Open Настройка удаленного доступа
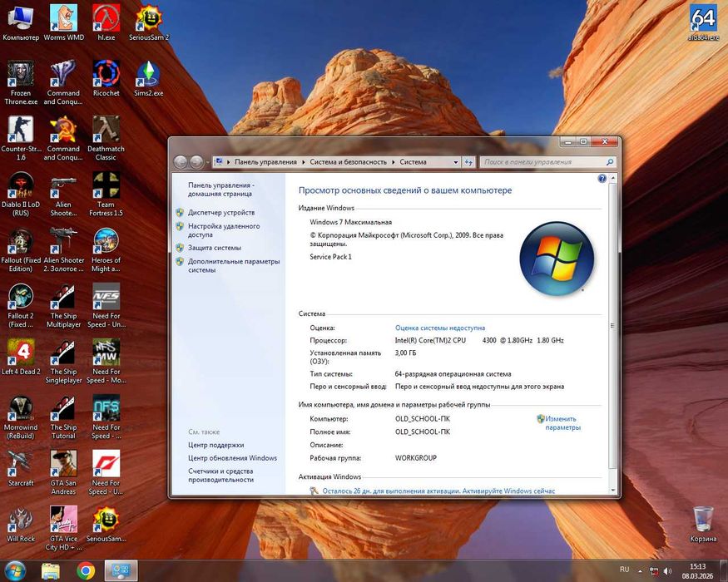The image size is (728, 582). (224, 230)
